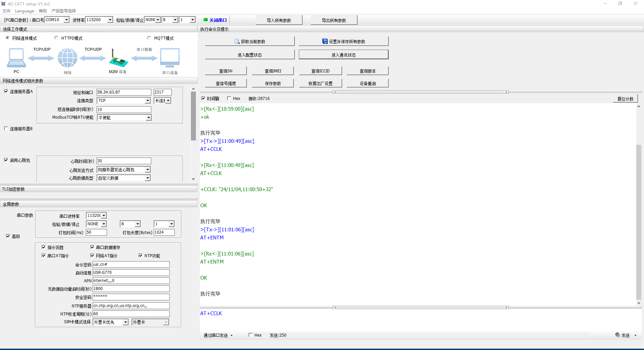This screenshot has height=350, width=644.
Task: Click the query IMEI button
Action: [273, 71]
